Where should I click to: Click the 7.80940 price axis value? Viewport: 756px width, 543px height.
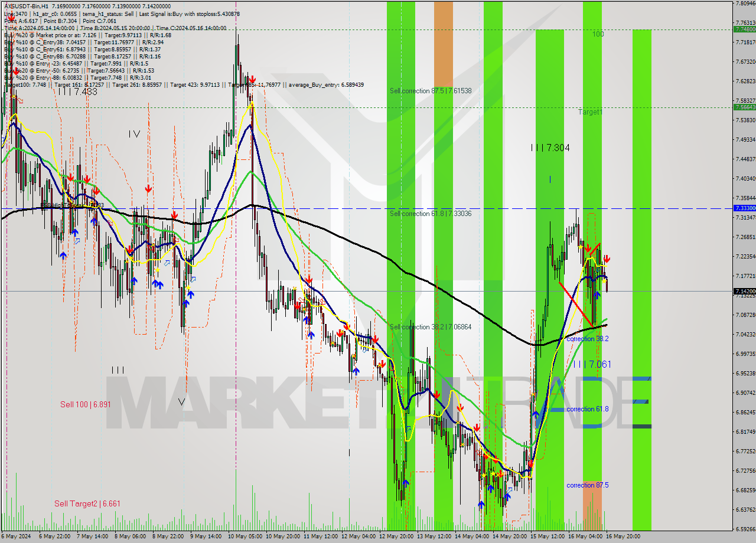coord(745,4)
